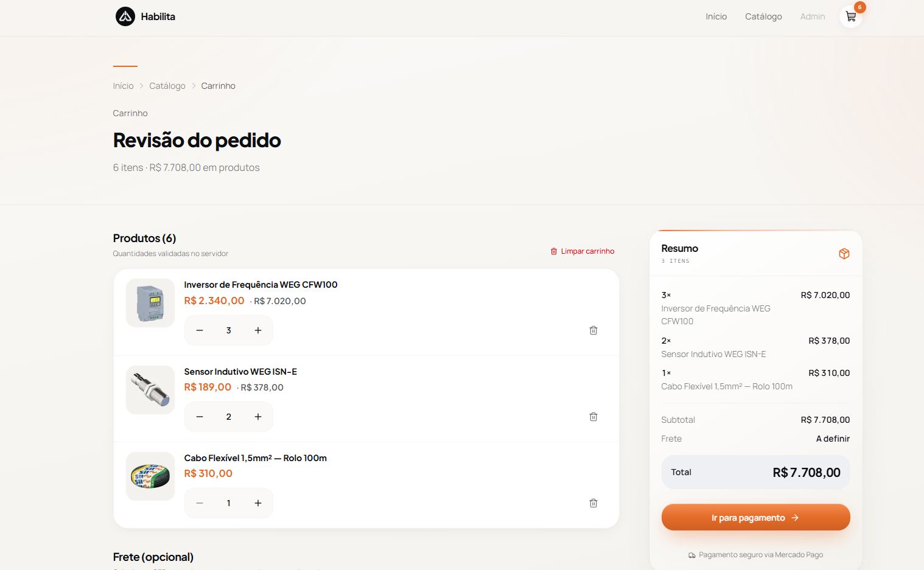Click R$ 310,00 price under Cabo Flexível
The image size is (924, 570).
pos(208,473)
